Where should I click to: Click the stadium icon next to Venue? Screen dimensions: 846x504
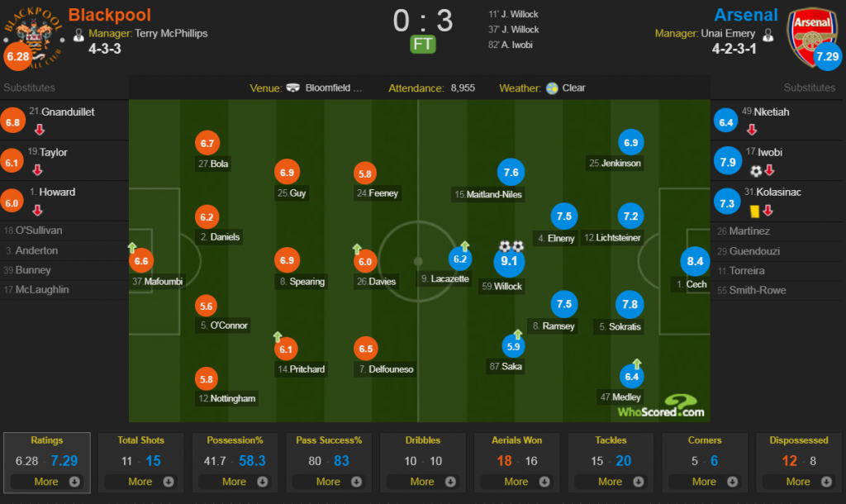293,88
